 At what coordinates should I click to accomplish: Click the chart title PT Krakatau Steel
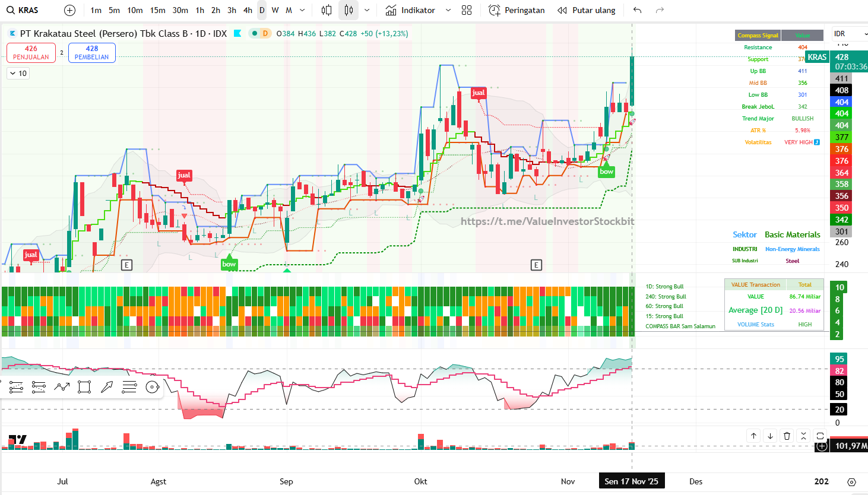click(x=123, y=33)
